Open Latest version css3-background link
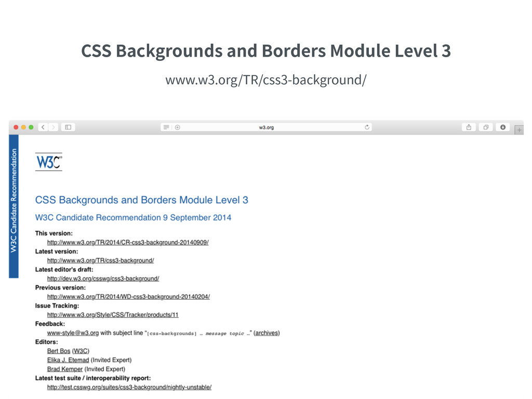The image size is (532, 399). [100, 260]
